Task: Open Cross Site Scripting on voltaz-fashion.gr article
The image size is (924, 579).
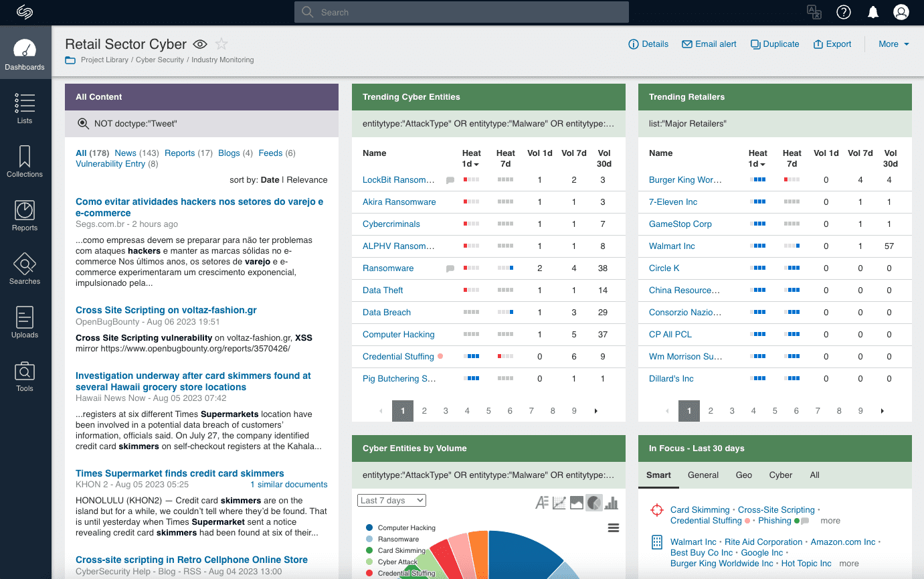Action: click(x=166, y=311)
